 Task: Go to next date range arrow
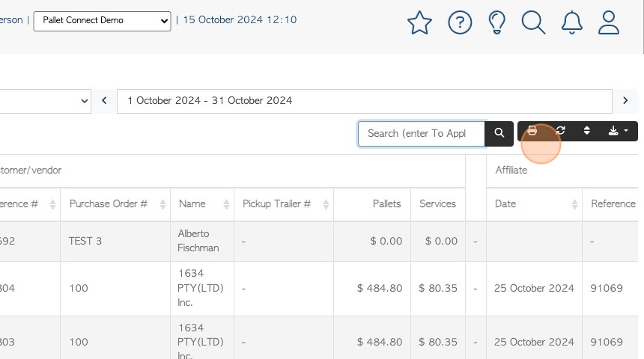tap(625, 100)
